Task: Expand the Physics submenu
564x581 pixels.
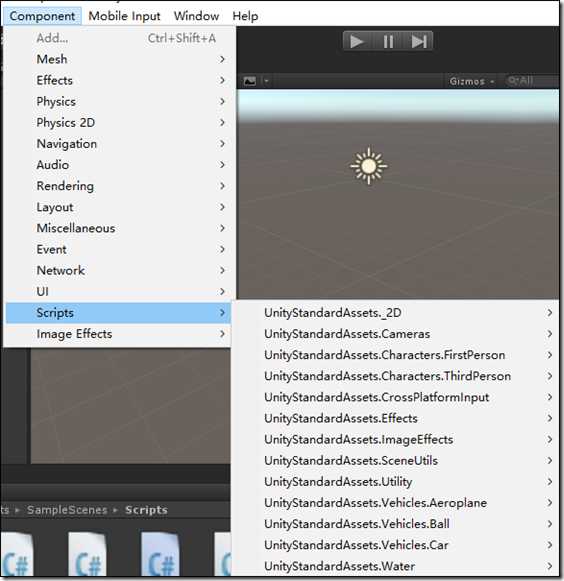Action: pyautogui.click(x=118, y=101)
